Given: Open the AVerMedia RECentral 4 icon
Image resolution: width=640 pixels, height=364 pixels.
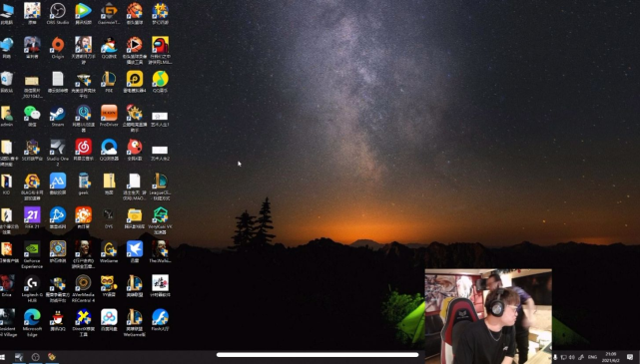Looking at the screenshot, I should [x=83, y=288].
